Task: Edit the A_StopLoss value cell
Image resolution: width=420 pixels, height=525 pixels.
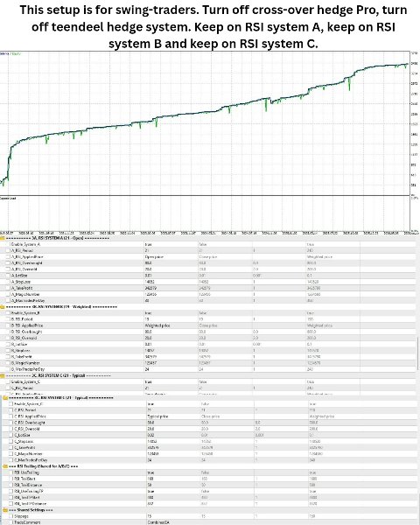Action: pyautogui.click(x=171, y=282)
